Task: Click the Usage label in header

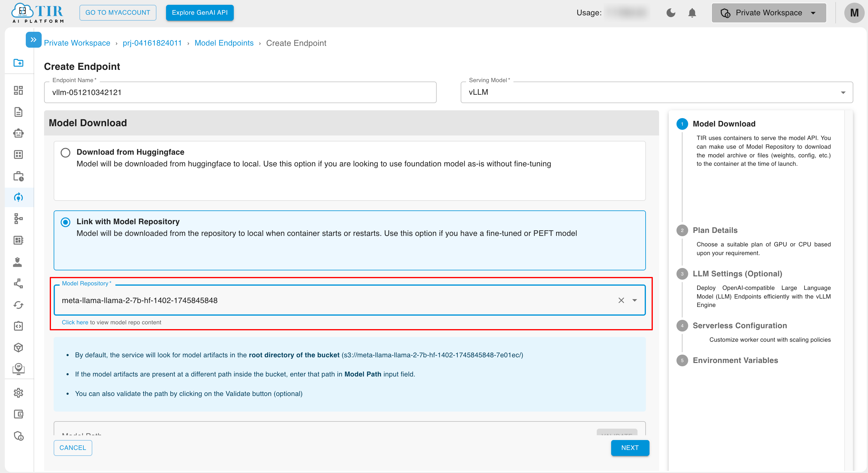Action: pyautogui.click(x=589, y=13)
